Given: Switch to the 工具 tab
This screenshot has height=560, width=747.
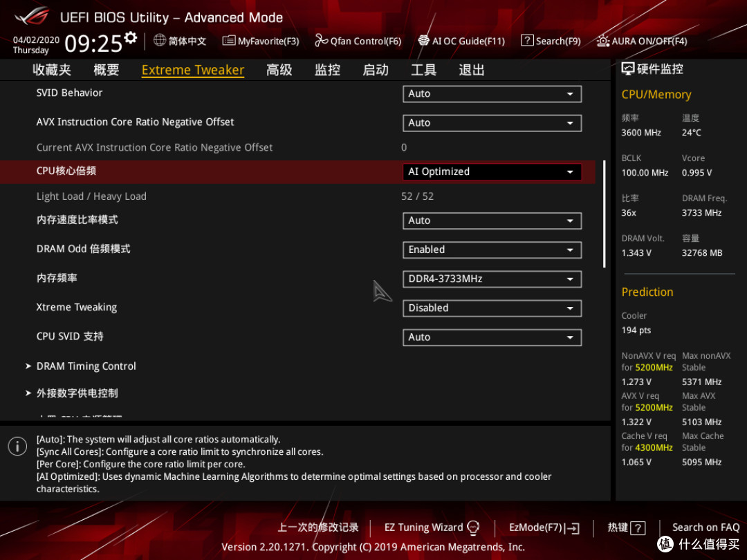Looking at the screenshot, I should 423,70.
